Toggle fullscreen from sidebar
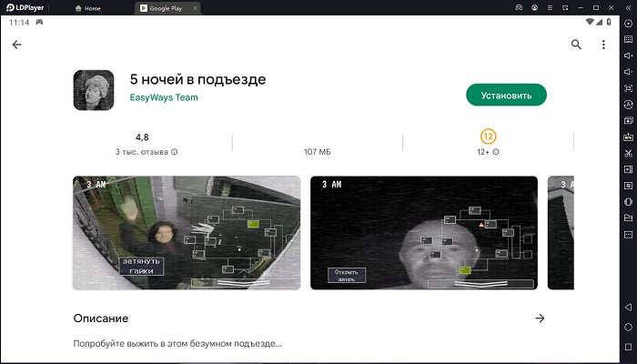637x364 pixels. (x=628, y=88)
